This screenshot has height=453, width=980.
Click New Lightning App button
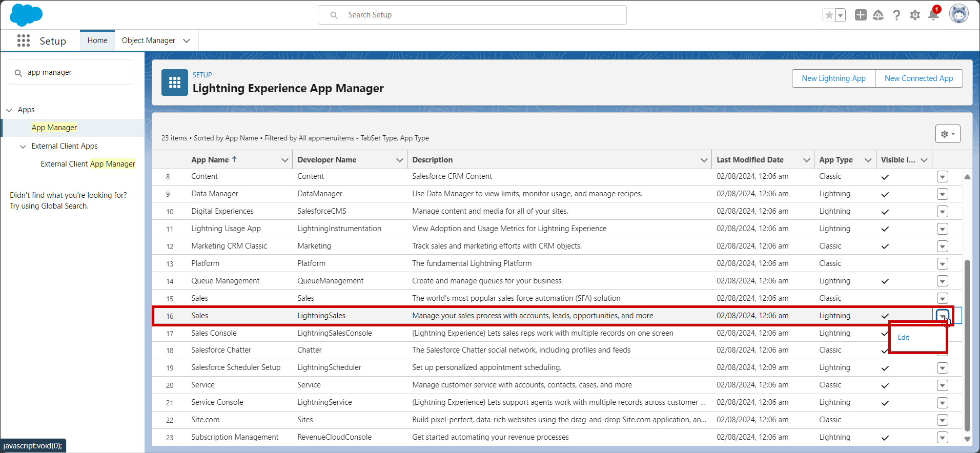click(x=833, y=78)
